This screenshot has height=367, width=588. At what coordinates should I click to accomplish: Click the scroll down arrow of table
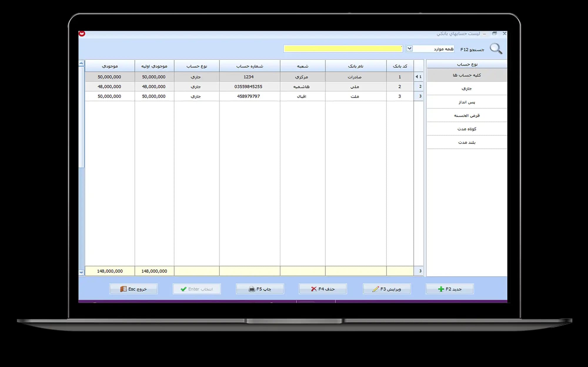click(81, 273)
